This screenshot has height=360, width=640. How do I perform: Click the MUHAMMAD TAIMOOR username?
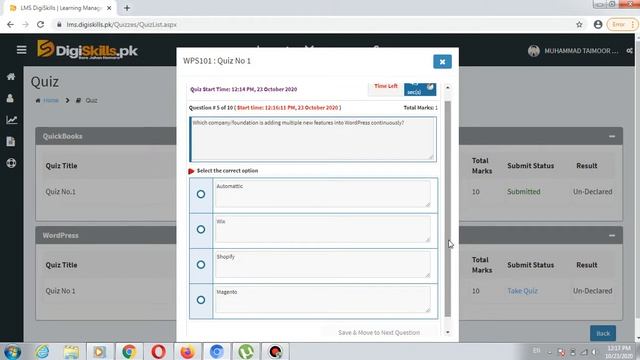pos(581,51)
